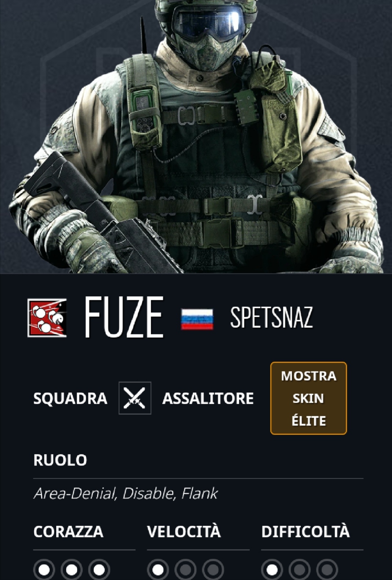
Task: Show the elite skin via Mostra Skin Élite
Action: point(308,398)
